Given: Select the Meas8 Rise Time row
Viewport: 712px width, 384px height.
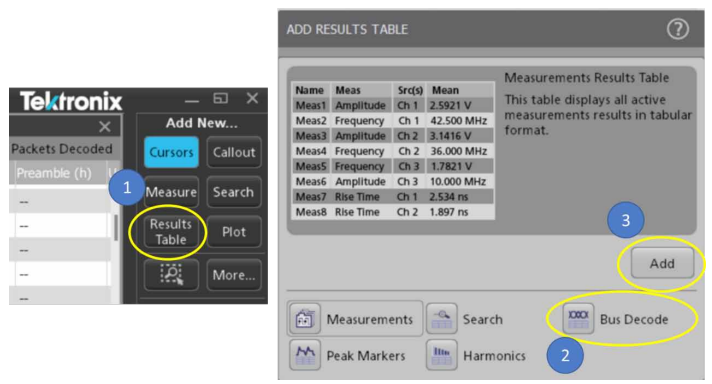Looking at the screenshot, I should click(393, 212).
